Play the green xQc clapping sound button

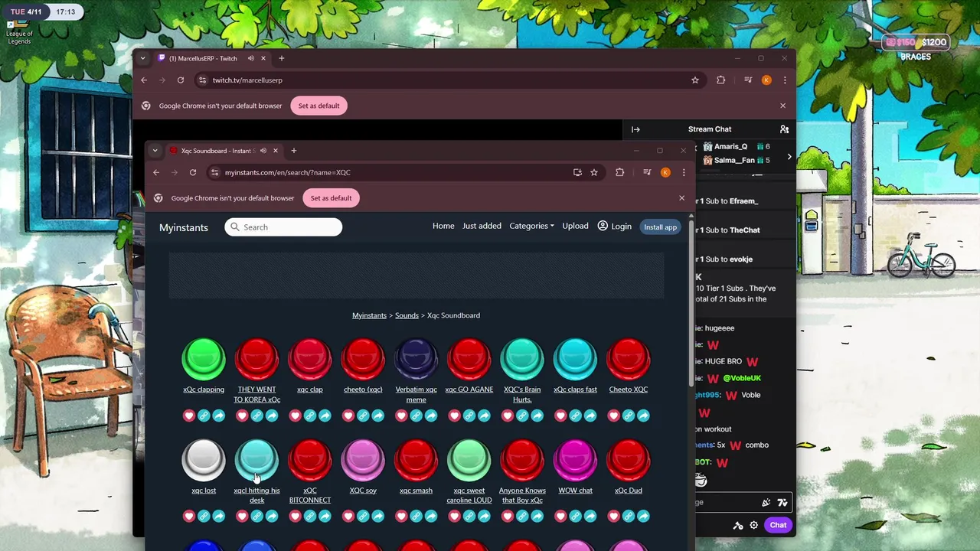coord(204,359)
